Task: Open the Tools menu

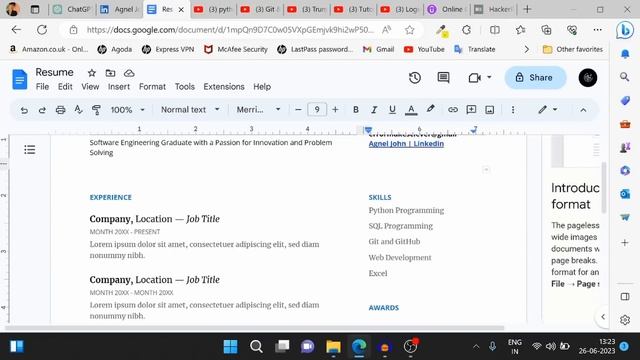Action: tap(184, 87)
